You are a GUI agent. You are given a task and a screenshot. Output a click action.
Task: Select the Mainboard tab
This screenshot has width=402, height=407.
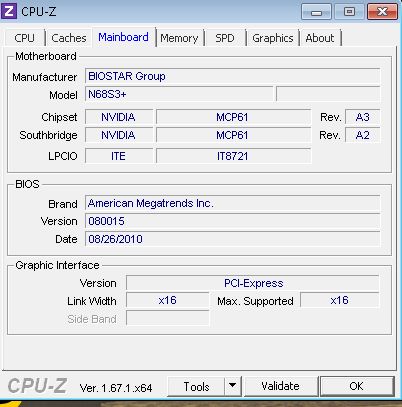click(x=124, y=37)
